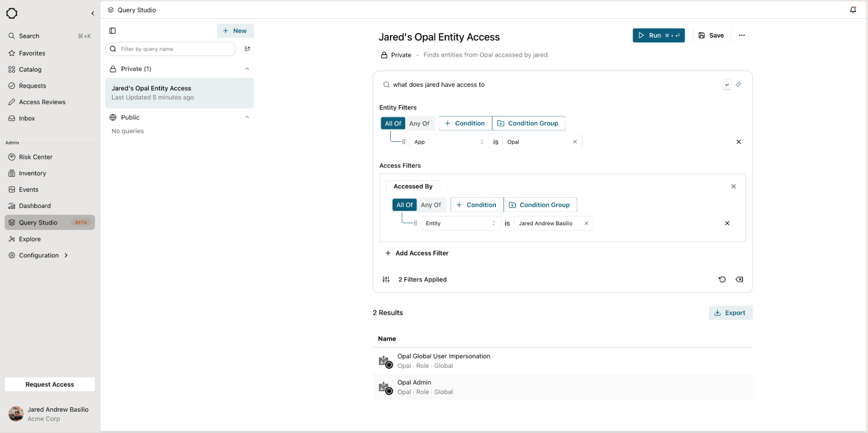The image size is (868, 433).
Task: Remove the Accessed By access filter
Action: pos(733,187)
